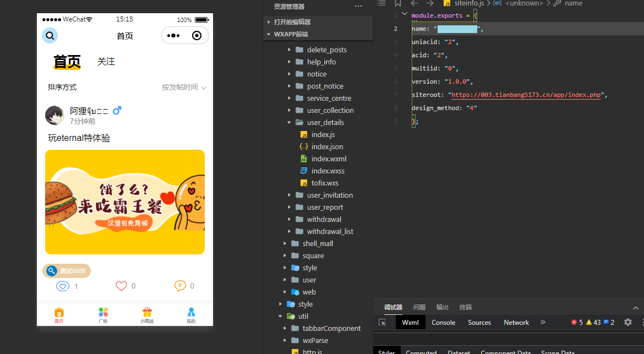644x354 pixels.
Task: Open the 小商品 gift tab icon
Action: tap(147, 312)
